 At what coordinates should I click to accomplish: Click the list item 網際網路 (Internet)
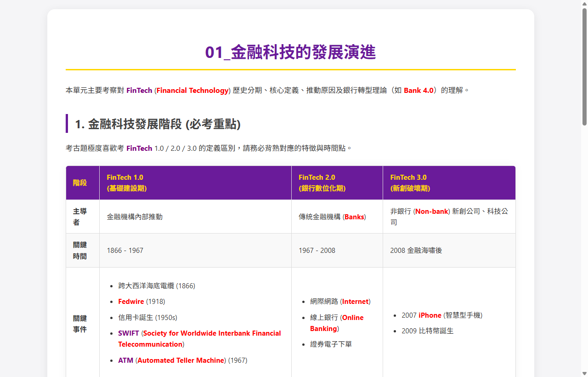[340, 302]
